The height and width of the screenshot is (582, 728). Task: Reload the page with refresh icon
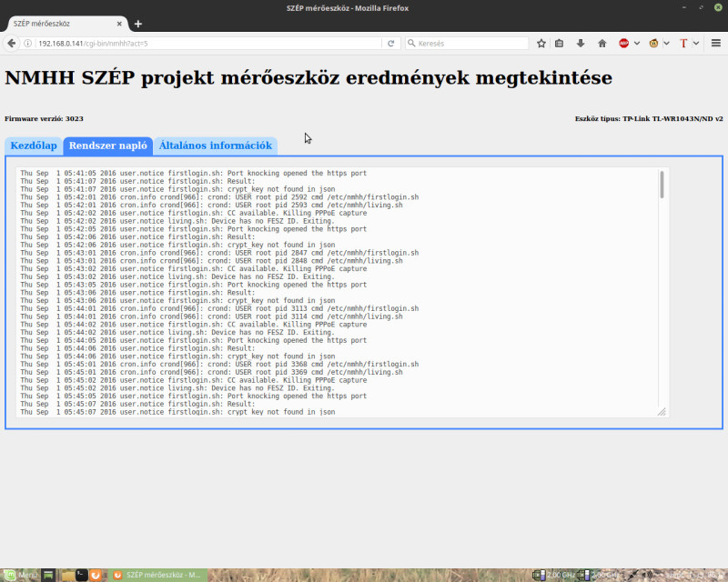[391, 43]
